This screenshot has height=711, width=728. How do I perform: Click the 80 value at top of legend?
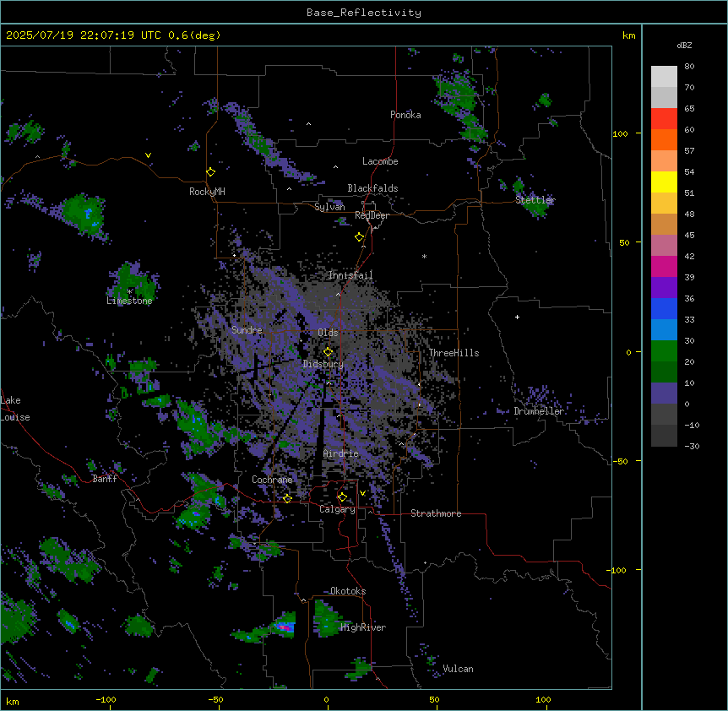(x=689, y=67)
